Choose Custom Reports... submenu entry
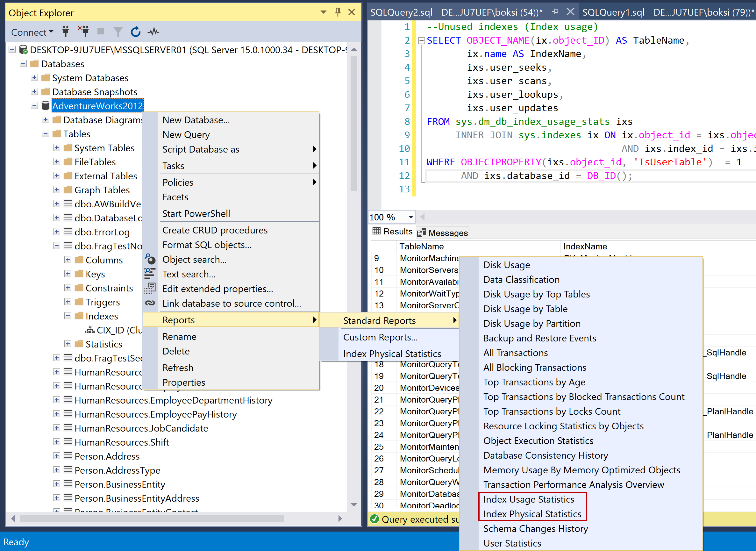Screen dimensions: 756x551 pyautogui.click(x=380, y=337)
